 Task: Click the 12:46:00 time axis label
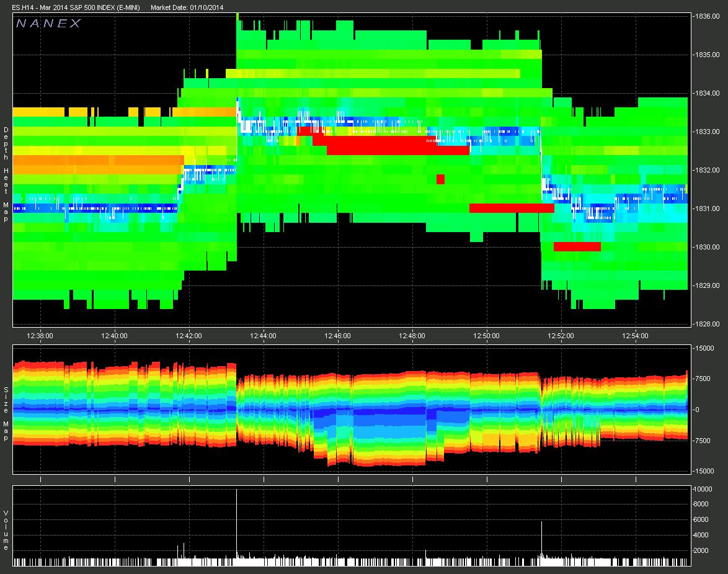tap(337, 336)
